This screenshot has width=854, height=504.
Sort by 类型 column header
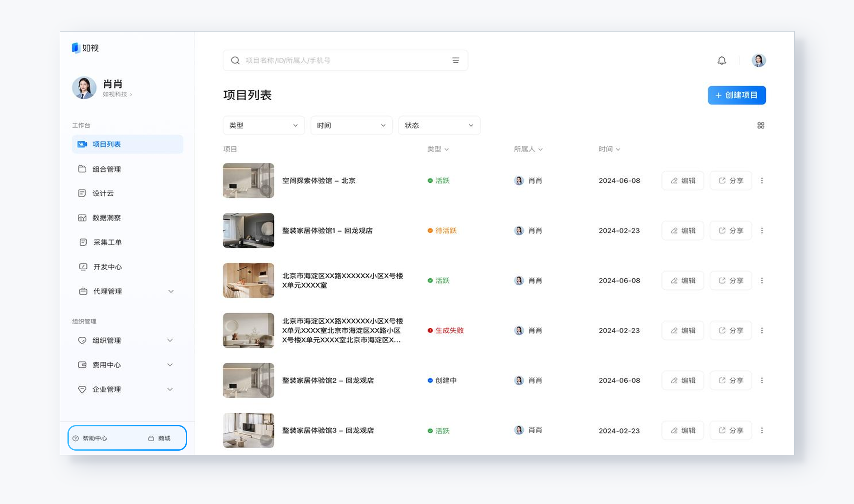click(x=438, y=149)
